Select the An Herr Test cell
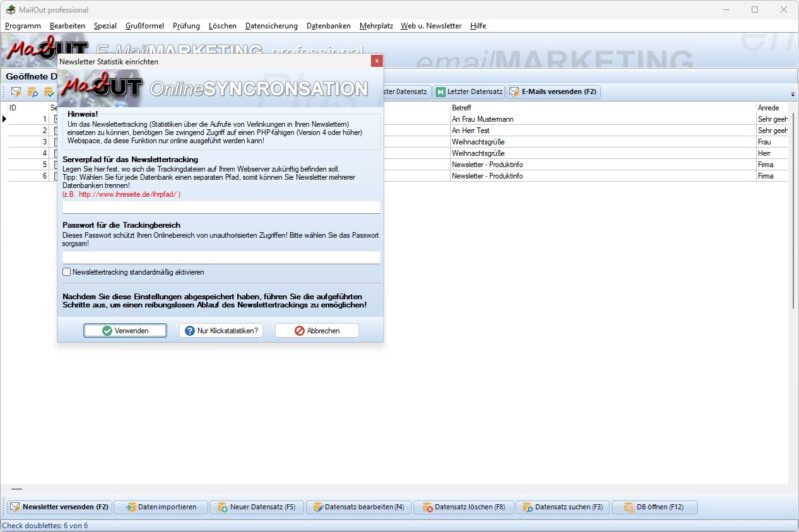 pyautogui.click(x=603, y=131)
